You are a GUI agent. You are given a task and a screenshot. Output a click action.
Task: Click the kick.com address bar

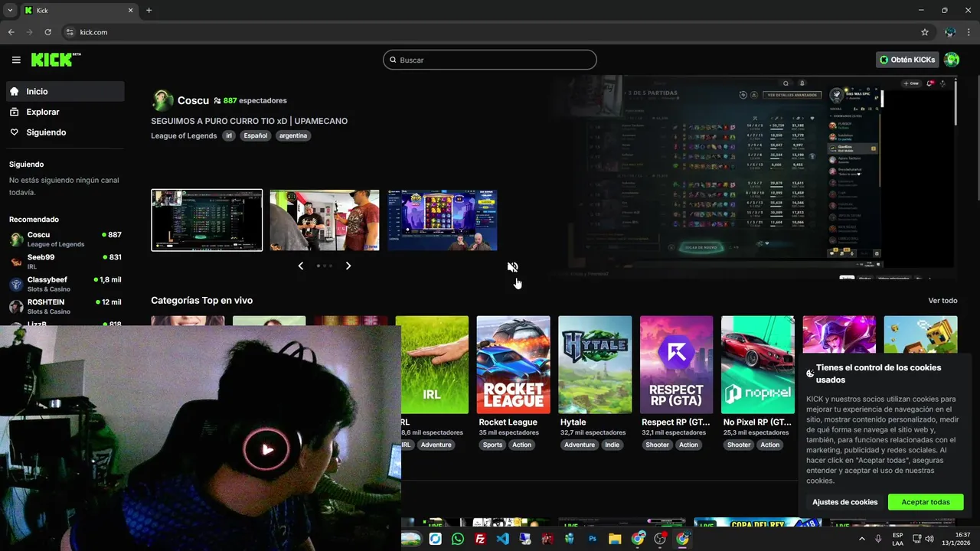click(x=490, y=32)
